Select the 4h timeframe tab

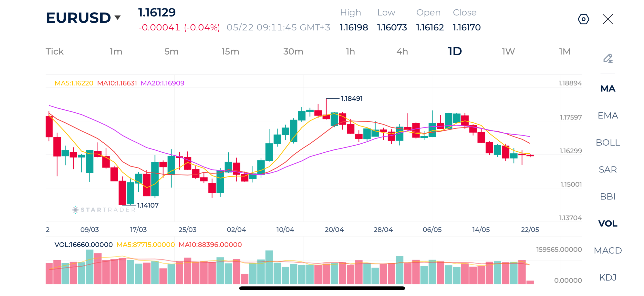(402, 51)
